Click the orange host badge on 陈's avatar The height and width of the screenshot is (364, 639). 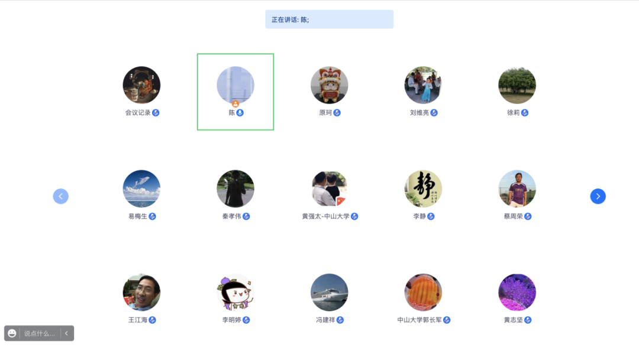click(235, 104)
